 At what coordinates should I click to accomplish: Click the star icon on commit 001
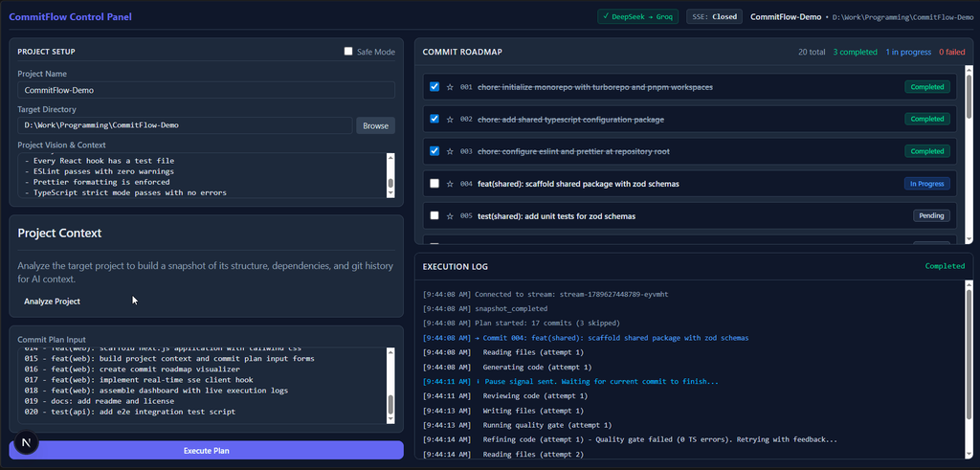pos(450,87)
